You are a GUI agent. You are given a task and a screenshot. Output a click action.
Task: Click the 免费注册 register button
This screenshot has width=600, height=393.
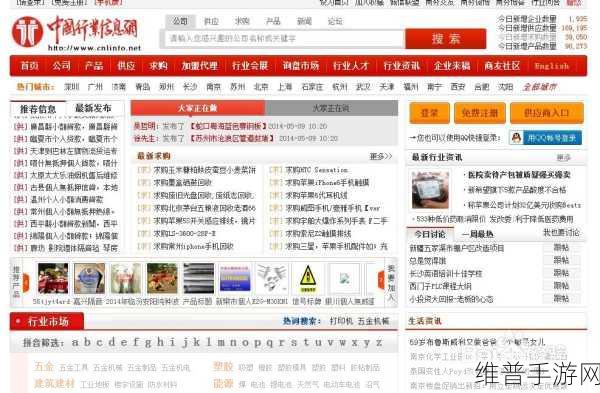[x=480, y=113]
